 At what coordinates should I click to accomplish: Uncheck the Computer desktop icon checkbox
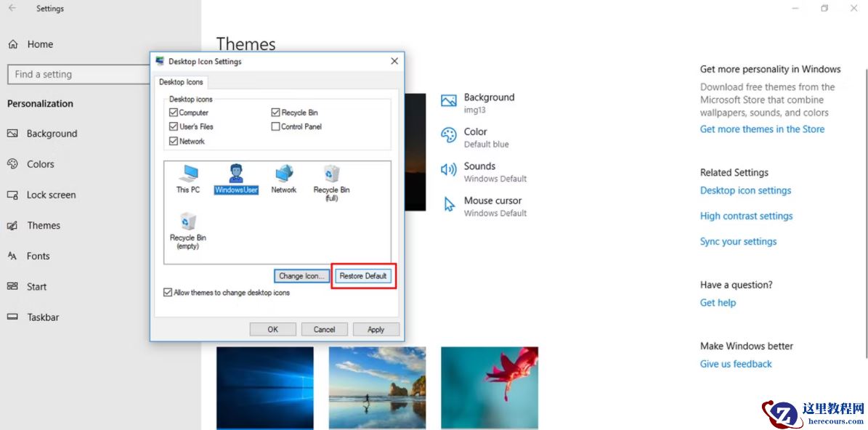[x=173, y=113]
